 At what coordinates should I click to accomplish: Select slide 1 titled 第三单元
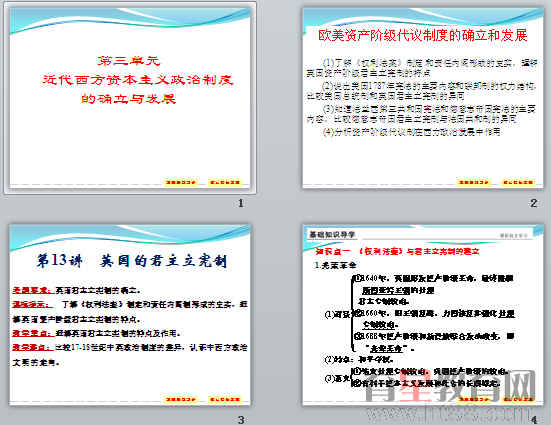(130, 97)
